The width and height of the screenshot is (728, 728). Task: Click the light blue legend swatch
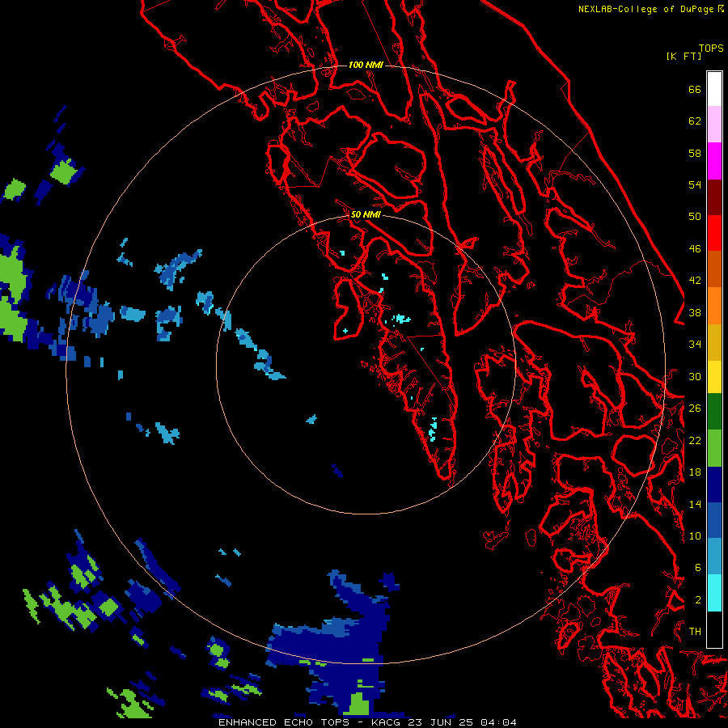(x=714, y=557)
